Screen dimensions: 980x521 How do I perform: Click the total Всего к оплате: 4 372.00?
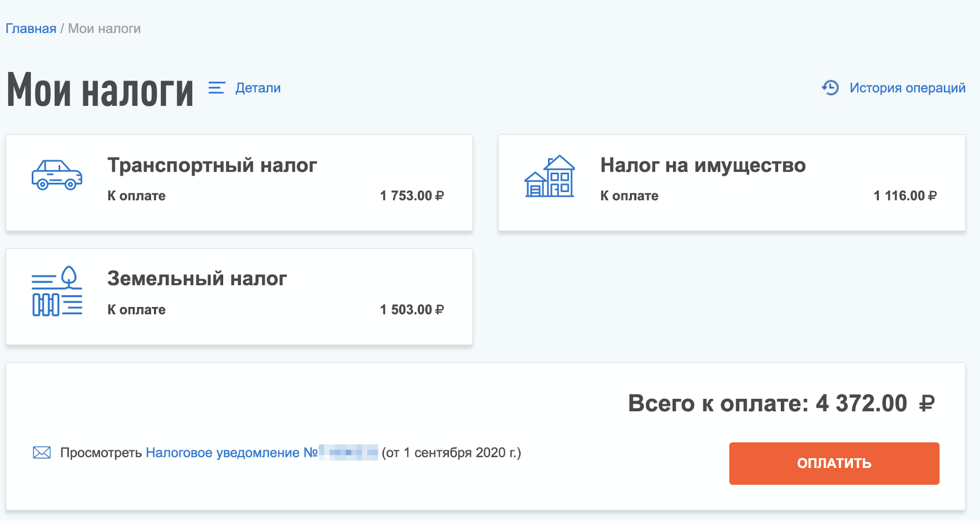pyautogui.click(x=781, y=403)
